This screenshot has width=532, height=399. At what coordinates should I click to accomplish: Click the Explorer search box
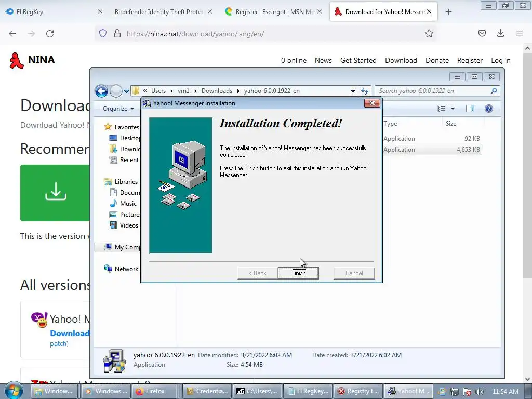[434, 91]
